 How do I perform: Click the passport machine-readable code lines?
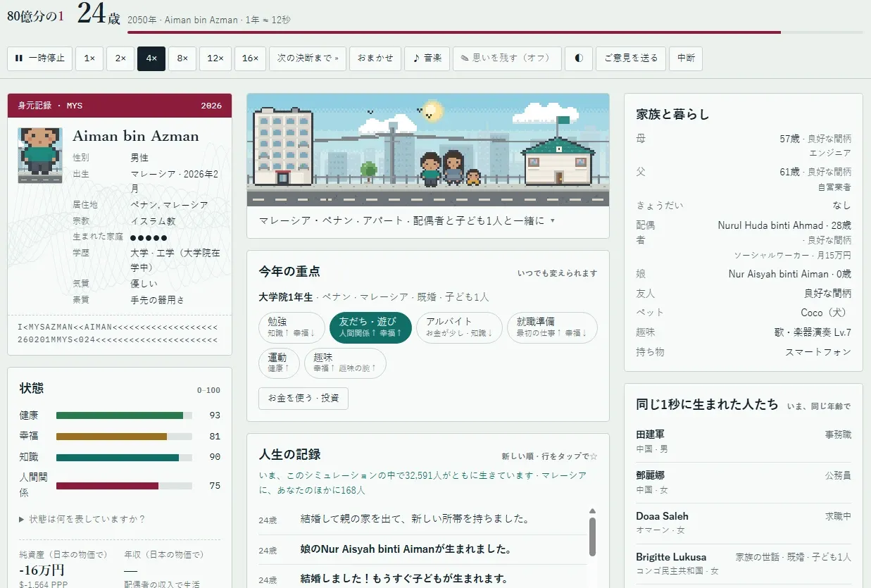click(x=118, y=333)
